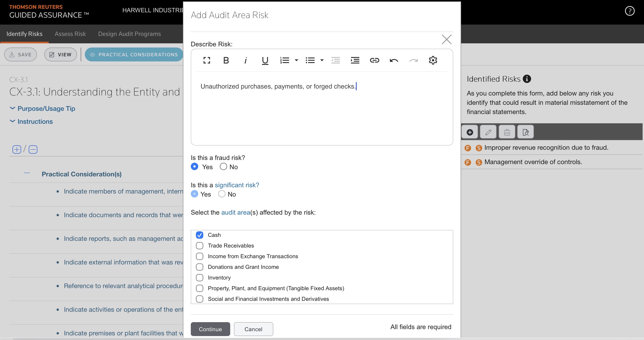
Task: Uncheck the Cash audit area
Action: coord(200,235)
